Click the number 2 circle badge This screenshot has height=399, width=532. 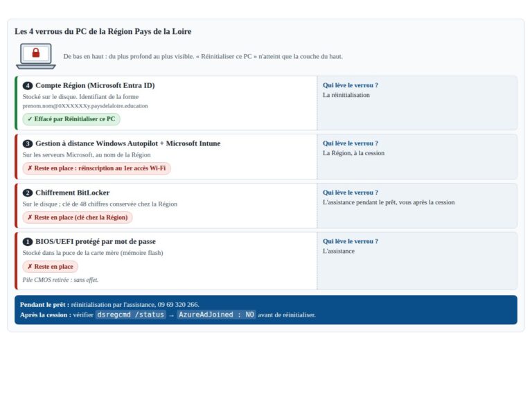[28, 193]
